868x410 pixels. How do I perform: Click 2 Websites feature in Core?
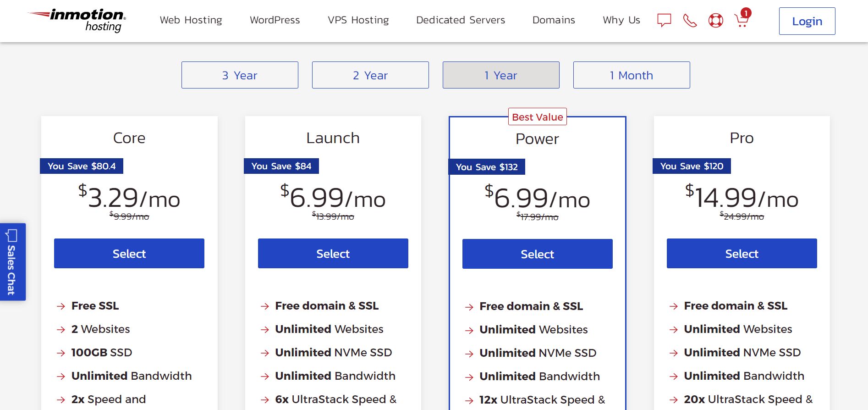(x=101, y=329)
